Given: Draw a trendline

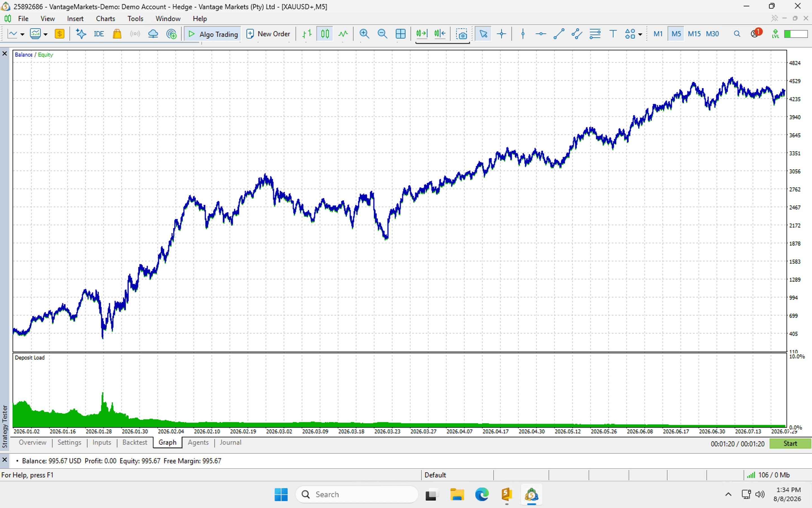Looking at the screenshot, I should point(559,34).
